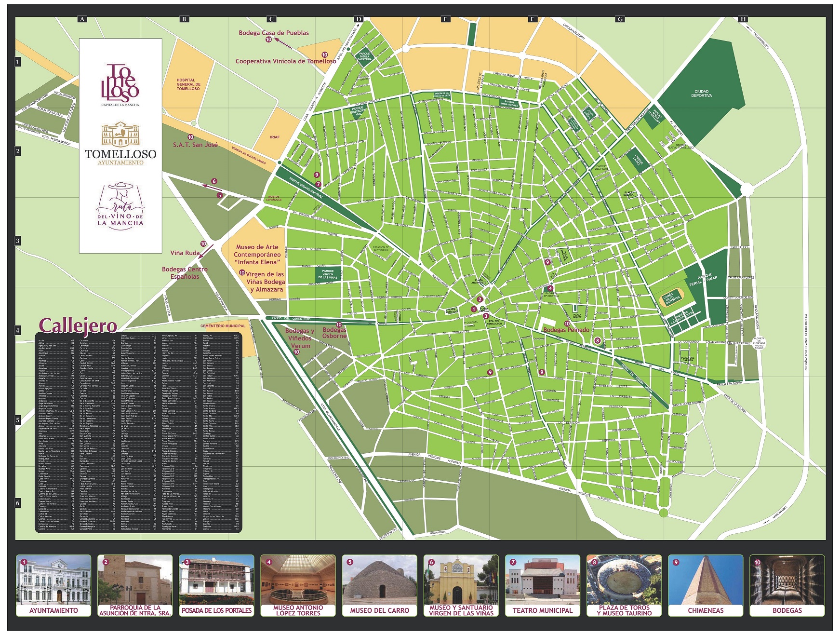
Task: Open the Parroquia de la Asunción thumbnail
Action: point(135,585)
